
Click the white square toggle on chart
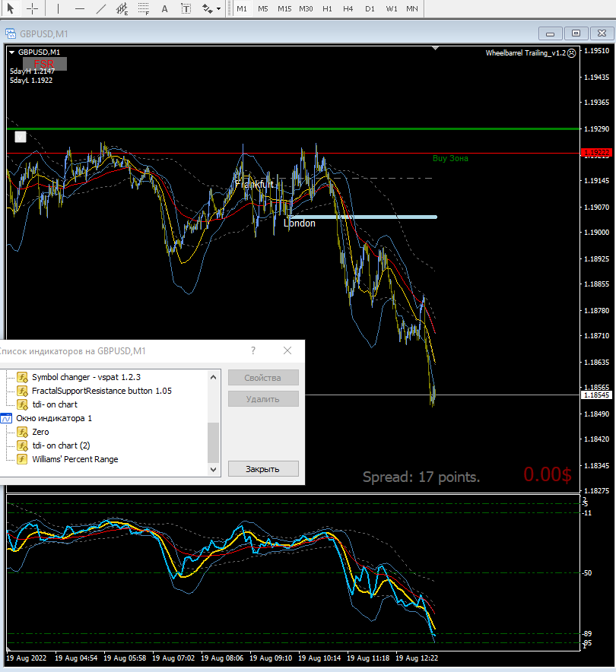coord(21,137)
